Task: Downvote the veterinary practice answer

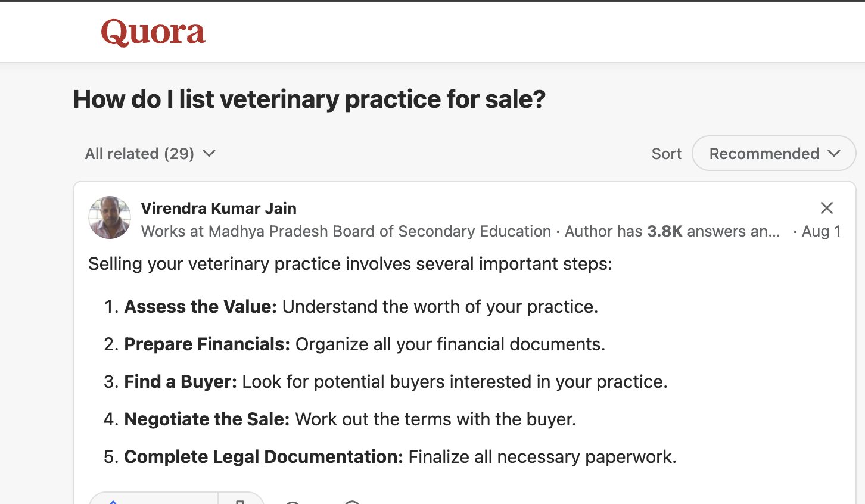Action: (x=241, y=499)
